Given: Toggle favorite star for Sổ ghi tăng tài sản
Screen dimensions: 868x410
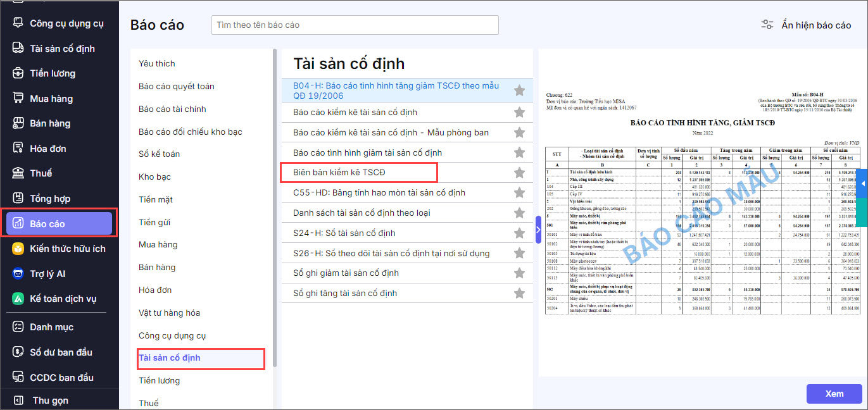Looking at the screenshot, I should [x=519, y=294].
